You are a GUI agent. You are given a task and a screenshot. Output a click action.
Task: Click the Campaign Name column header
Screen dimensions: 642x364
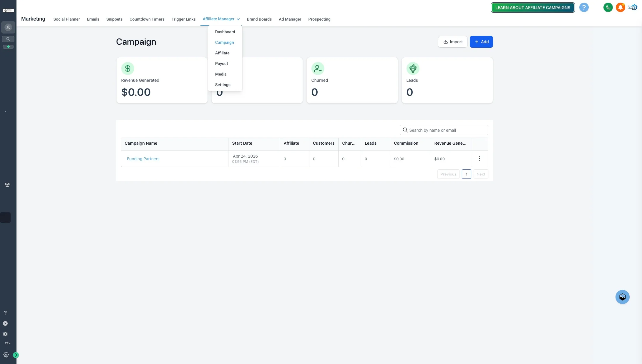tap(175, 144)
